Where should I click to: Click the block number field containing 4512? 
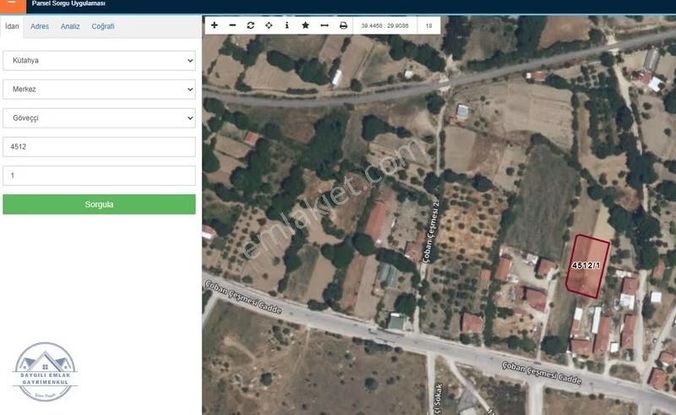tap(99, 147)
